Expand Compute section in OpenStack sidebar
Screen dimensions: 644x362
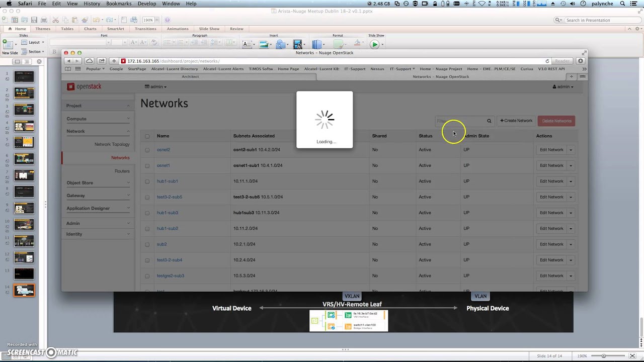pos(98,119)
